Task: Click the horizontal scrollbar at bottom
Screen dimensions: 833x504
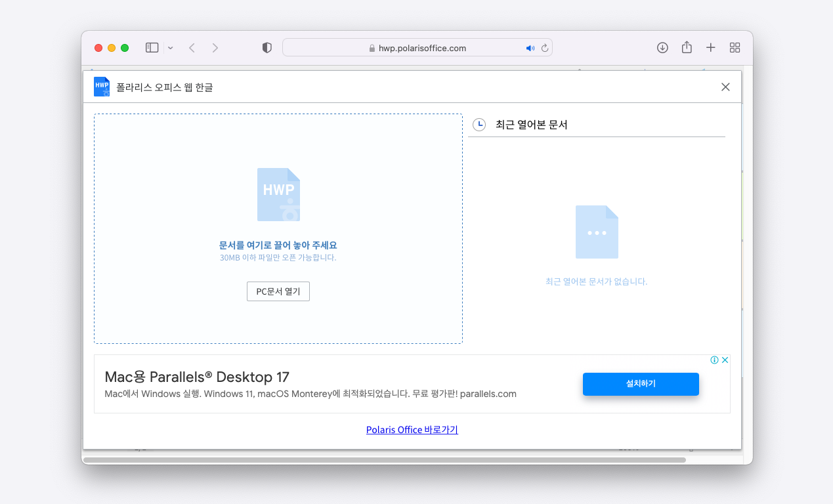Action: coord(385,460)
